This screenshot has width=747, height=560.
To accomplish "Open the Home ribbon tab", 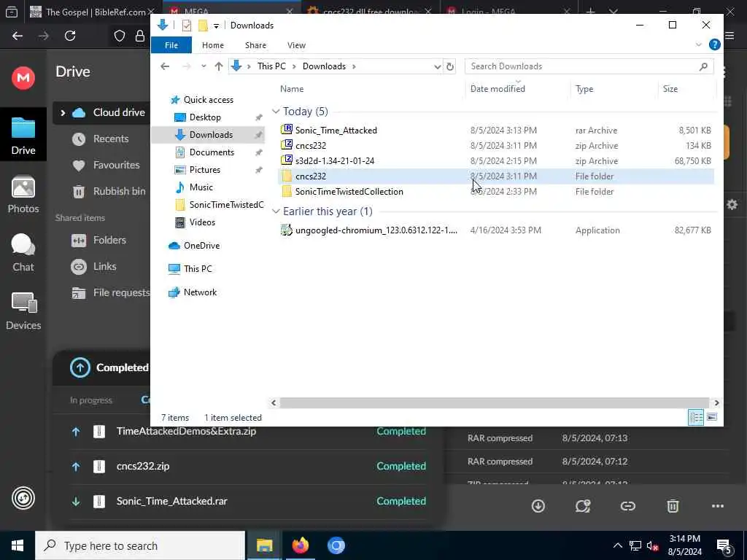I will tap(213, 45).
